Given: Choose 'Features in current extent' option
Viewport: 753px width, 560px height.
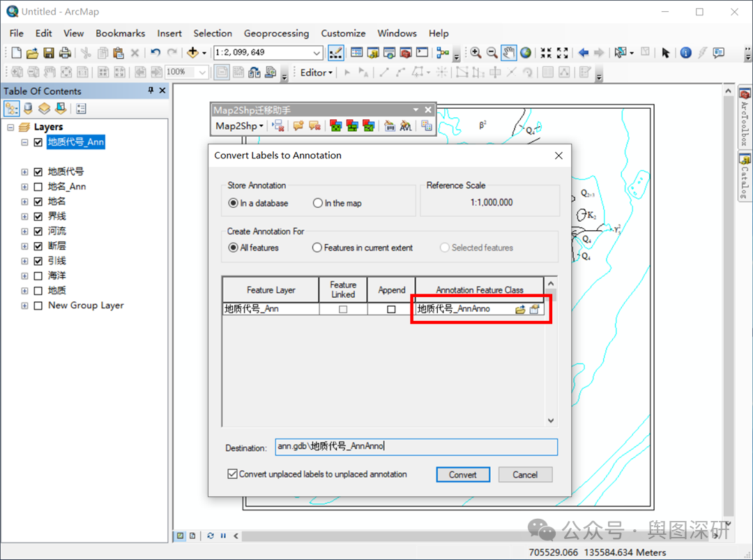Looking at the screenshot, I should click(317, 248).
